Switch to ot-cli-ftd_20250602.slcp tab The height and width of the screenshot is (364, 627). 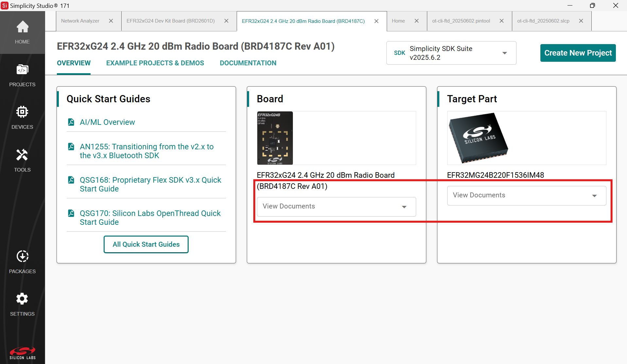543,21
